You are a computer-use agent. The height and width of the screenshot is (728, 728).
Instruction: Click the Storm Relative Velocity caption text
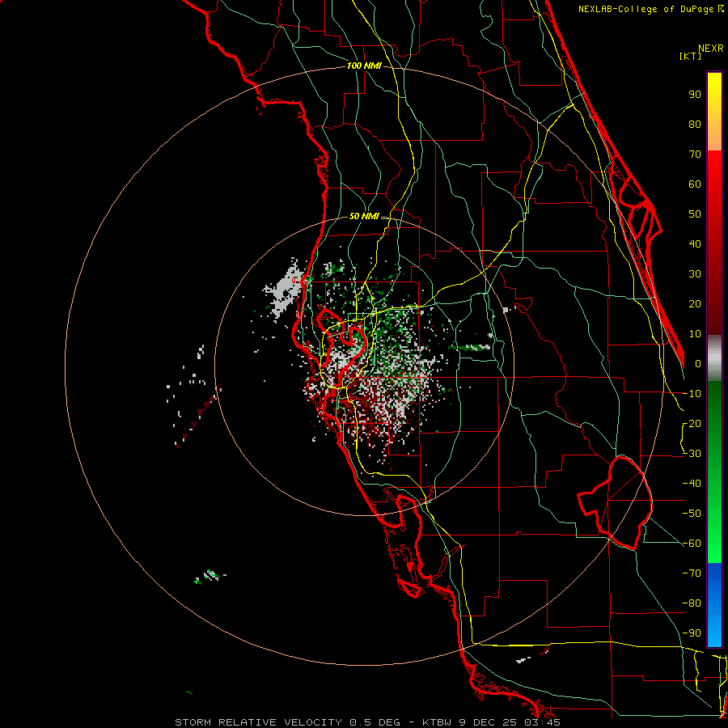pyautogui.click(x=367, y=722)
